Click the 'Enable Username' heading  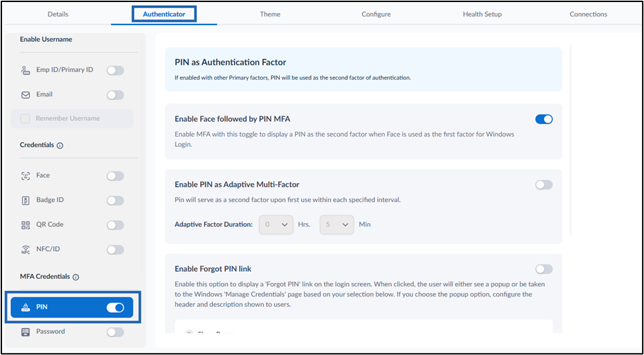(46, 39)
